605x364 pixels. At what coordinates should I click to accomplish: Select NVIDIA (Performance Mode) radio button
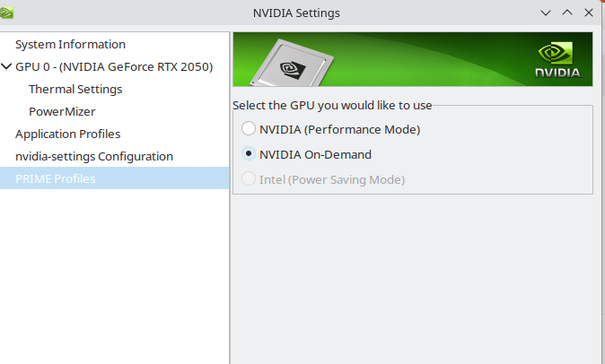click(249, 129)
